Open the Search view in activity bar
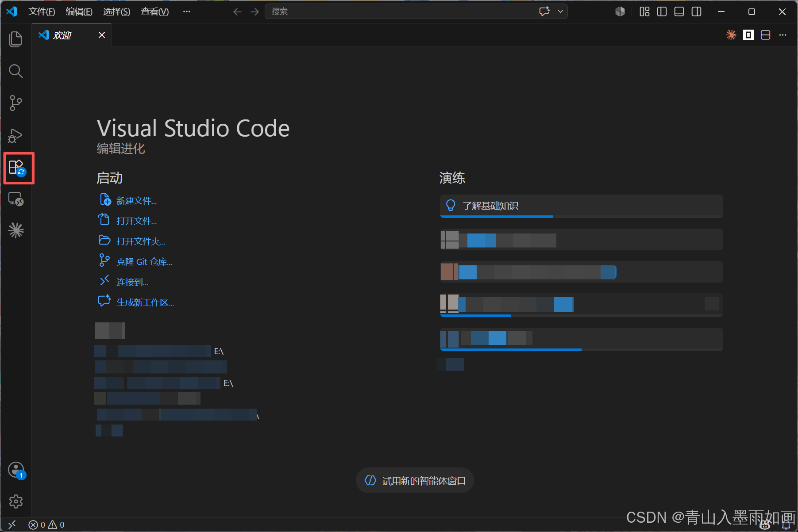The width and height of the screenshot is (798, 532). click(16, 71)
